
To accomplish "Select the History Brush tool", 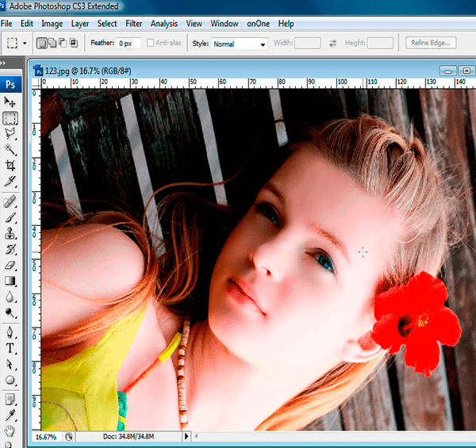I will click(10, 249).
